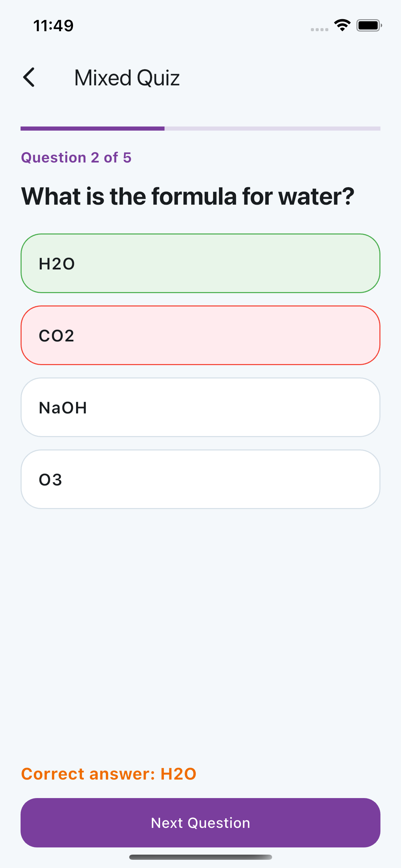
Task: Click the filled purple progress segment
Action: (x=93, y=129)
